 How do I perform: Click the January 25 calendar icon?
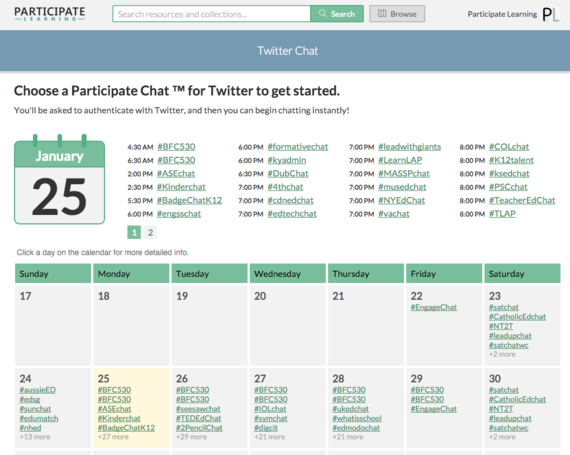60,180
